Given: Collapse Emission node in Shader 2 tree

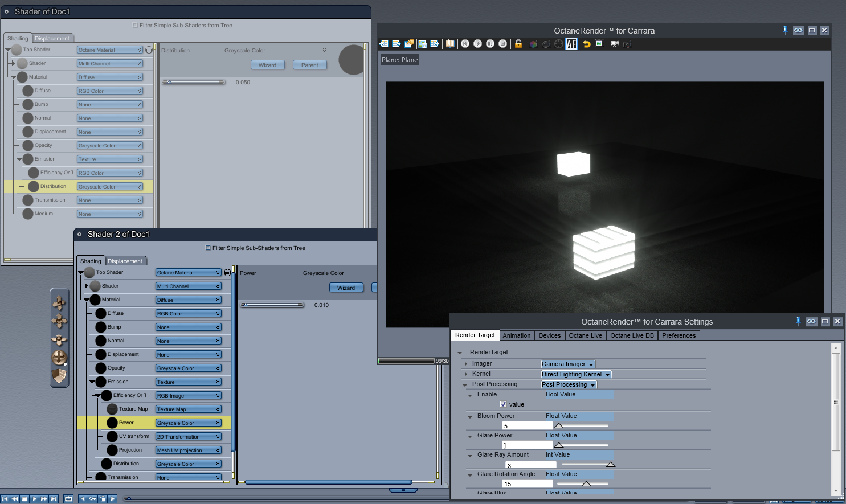Looking at the screenshot, I should click(x=92, y=382).
